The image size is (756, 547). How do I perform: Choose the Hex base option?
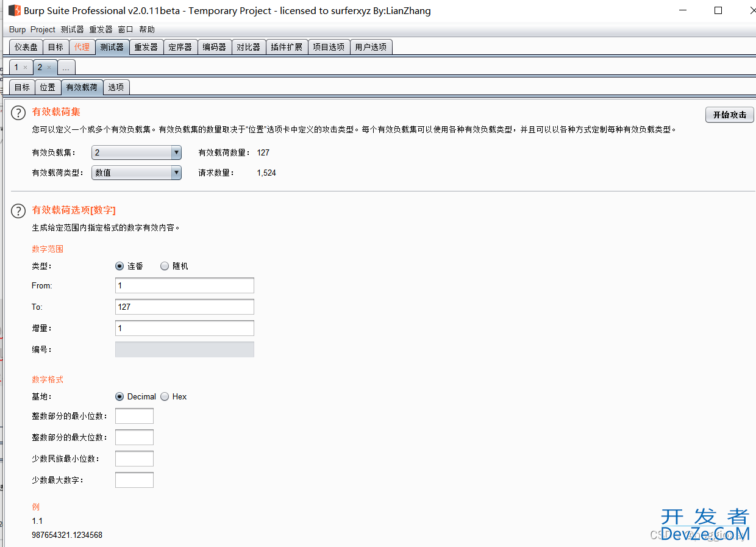click(x=165, y=396)
